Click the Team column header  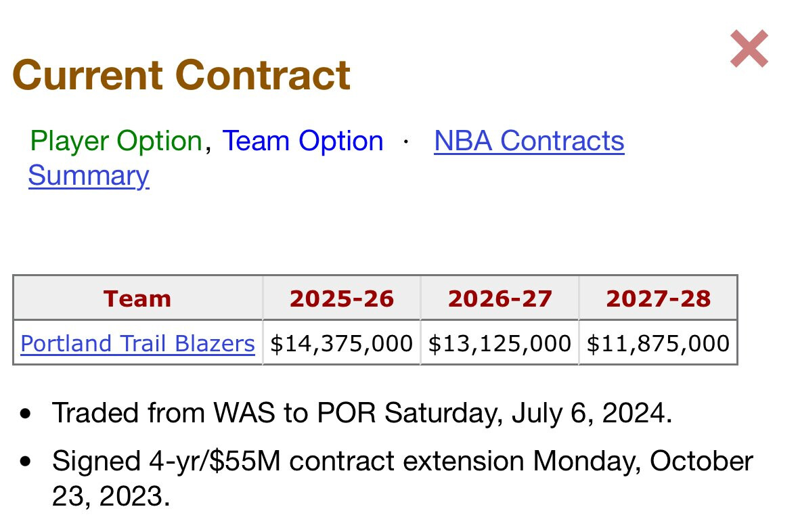coord(137,298)
